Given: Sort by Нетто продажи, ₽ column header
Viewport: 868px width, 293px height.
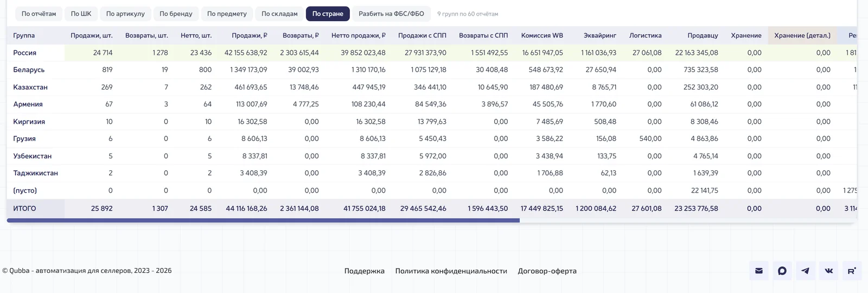Looking at the screenshot, I should click(x=359, y=35).
